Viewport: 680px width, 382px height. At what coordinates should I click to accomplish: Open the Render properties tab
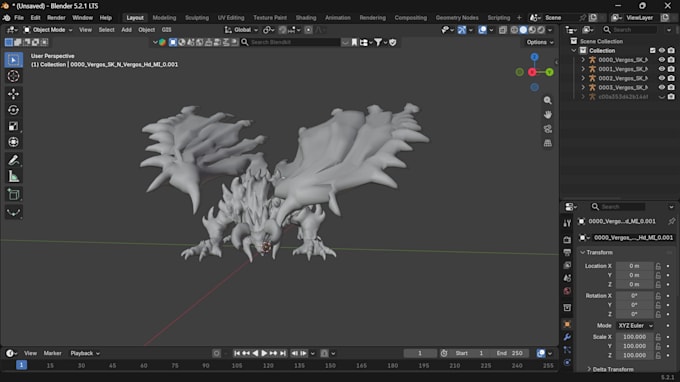point(567,239)
